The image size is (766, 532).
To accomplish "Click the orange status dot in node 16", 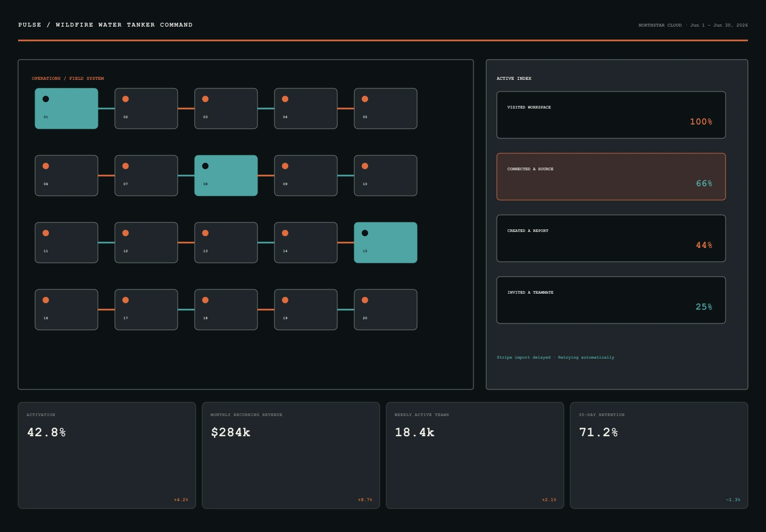I will point(46,300).
